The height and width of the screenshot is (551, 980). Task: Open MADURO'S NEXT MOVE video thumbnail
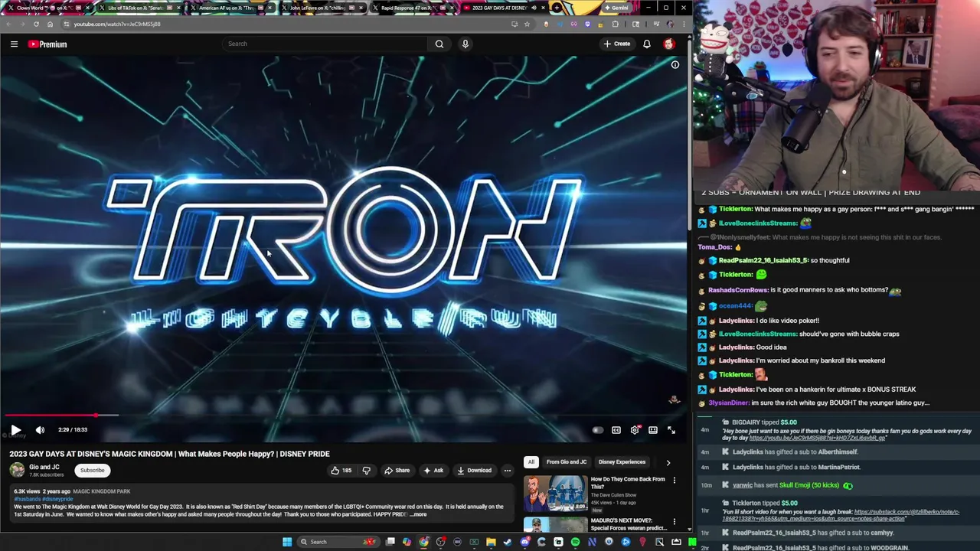point(555,526)
